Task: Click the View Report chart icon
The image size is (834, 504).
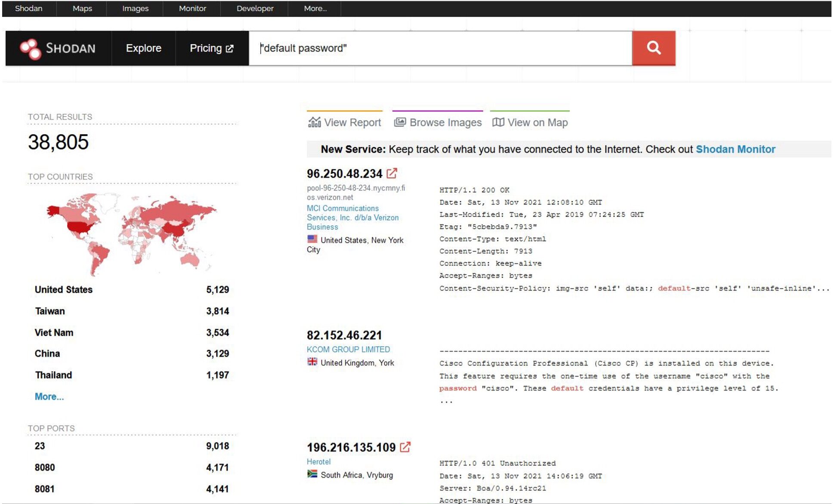Action: pos(315,123)
